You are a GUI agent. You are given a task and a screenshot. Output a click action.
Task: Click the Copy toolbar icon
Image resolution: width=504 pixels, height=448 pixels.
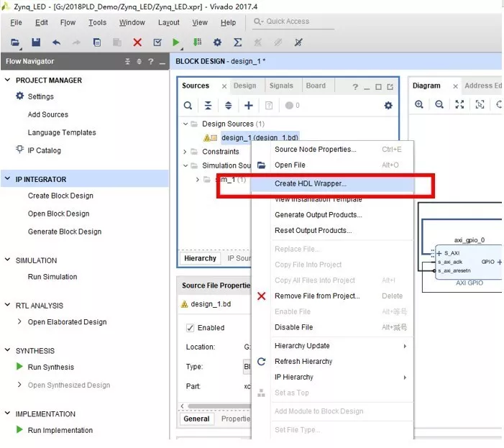point(97,42)
